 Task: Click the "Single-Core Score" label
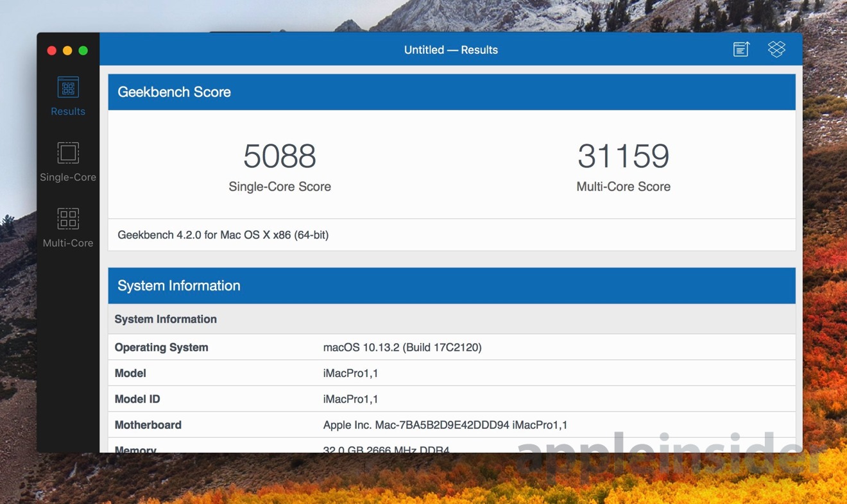coord(280,187)
